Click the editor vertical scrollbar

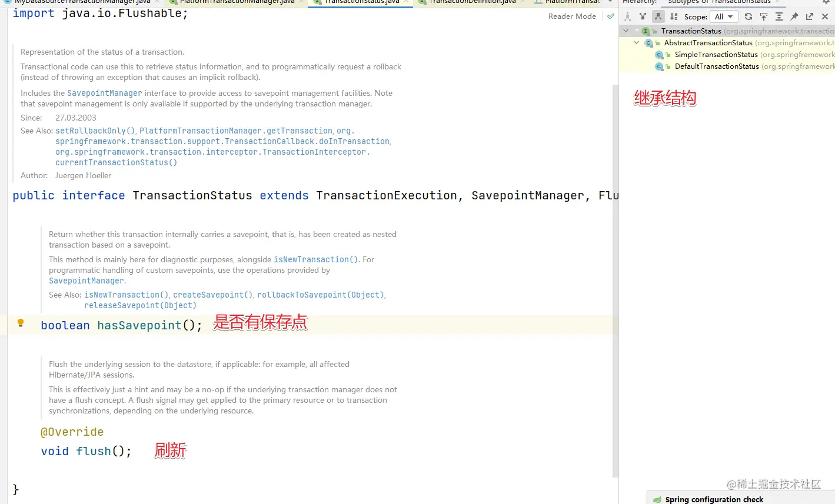point(616,280)
